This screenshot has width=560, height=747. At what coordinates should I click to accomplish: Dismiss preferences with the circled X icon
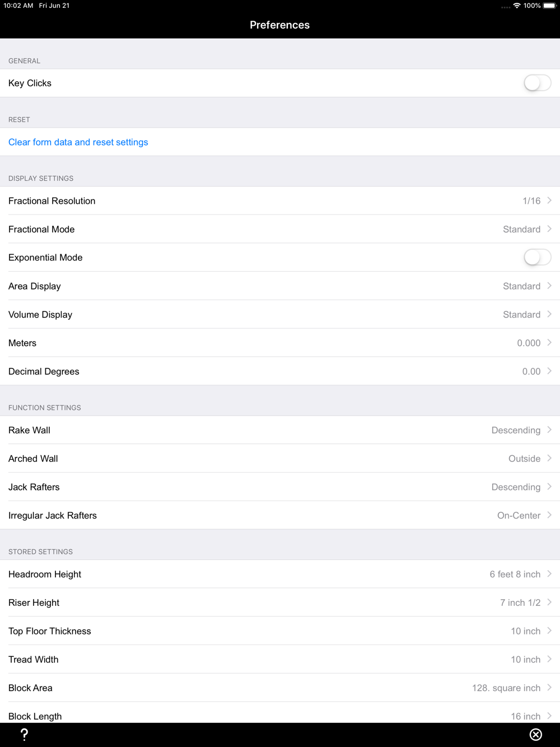point(536,735)
